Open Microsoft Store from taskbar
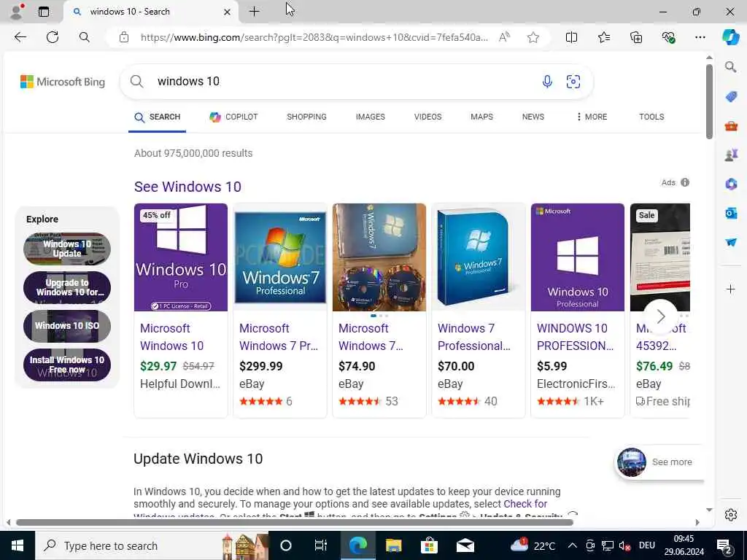Image resolution: width=747 pixels, height=560 pixels. tap(429, 545)
